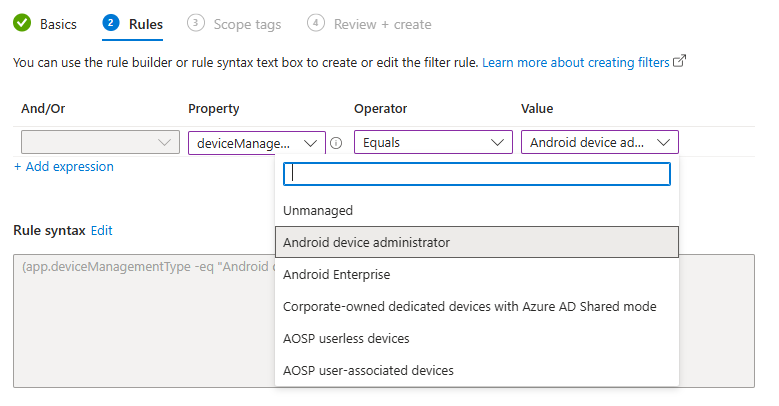This screenshot has width=779, height=406.
Task: Focus the search field in the value dropdown
Action: [x=476, y=174]
